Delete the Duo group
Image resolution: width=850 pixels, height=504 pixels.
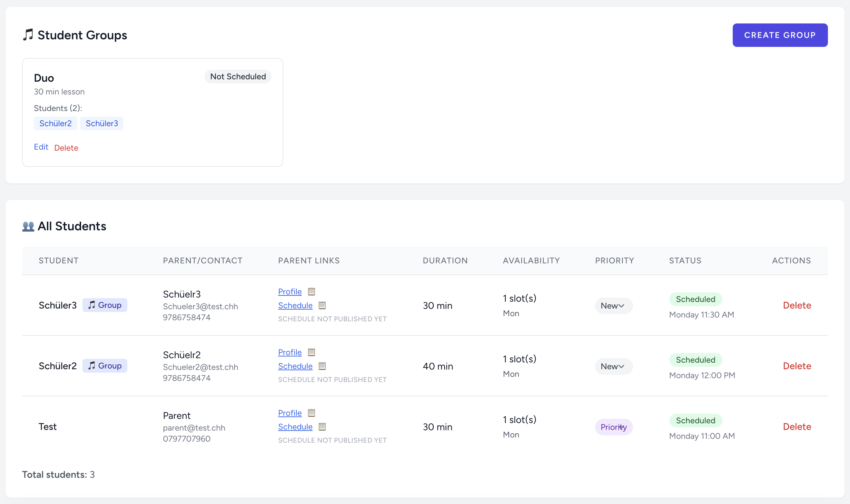66,148
